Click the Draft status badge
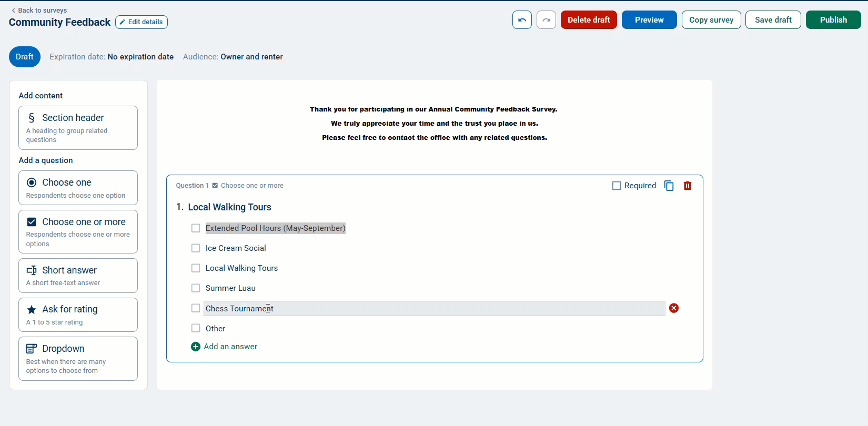868x426 pixels. [25, 57]
